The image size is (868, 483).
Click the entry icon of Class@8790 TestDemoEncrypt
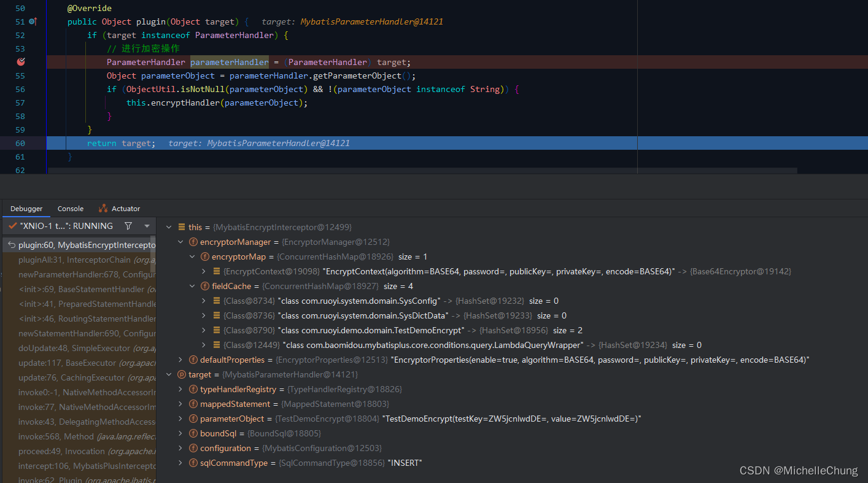pyautogui.click(x=217, y=330)
